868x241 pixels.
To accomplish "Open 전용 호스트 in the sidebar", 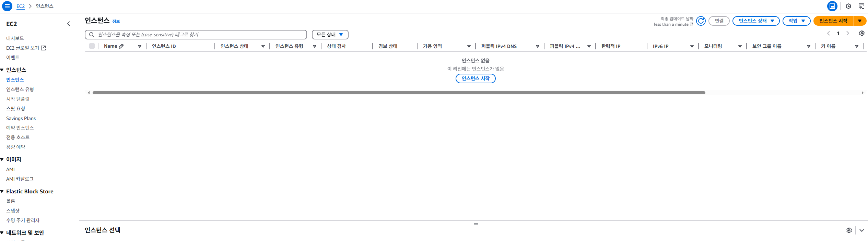I will pyautogui.click(x=18, y=137).
